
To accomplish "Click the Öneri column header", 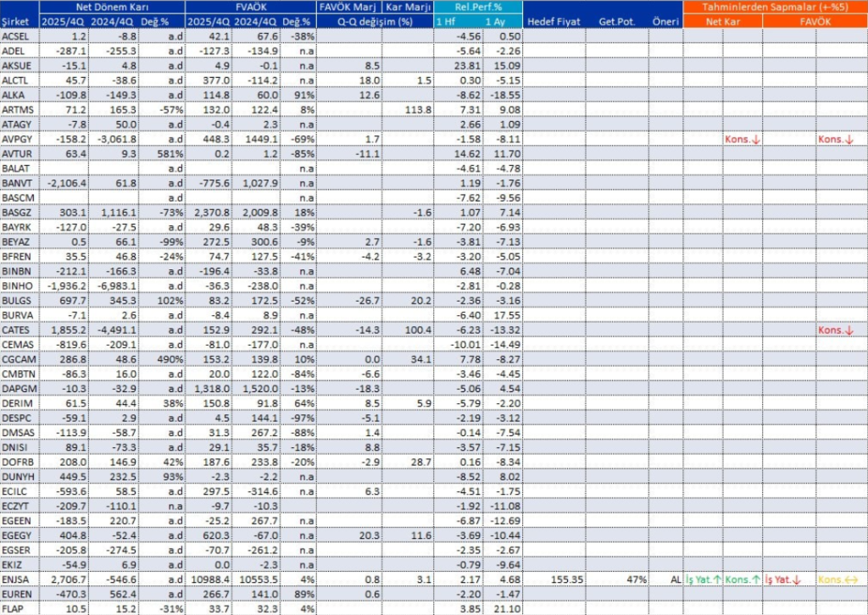I will (666, 21).
